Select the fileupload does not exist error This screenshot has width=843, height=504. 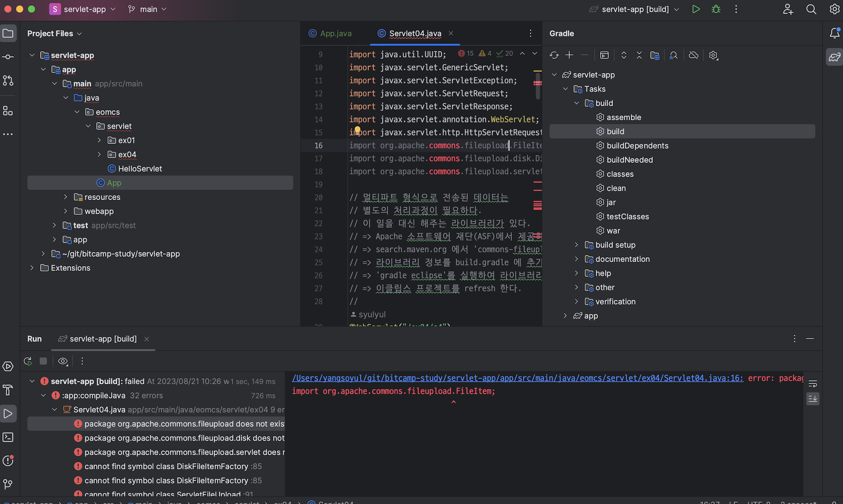184,424
